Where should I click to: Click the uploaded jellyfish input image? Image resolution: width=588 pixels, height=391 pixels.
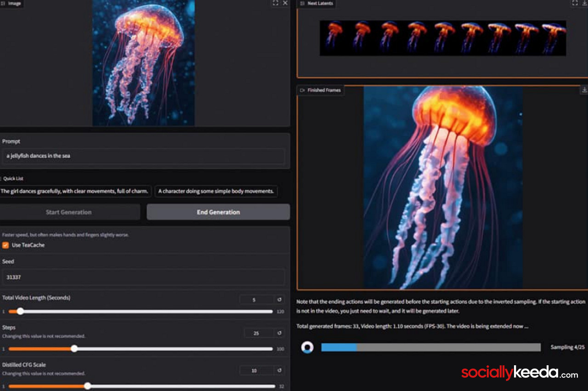point(143,63)
